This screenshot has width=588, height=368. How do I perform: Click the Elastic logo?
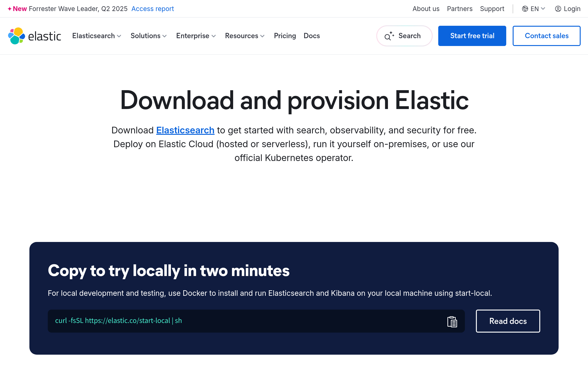pyautogui.click(x=34, y=36)
